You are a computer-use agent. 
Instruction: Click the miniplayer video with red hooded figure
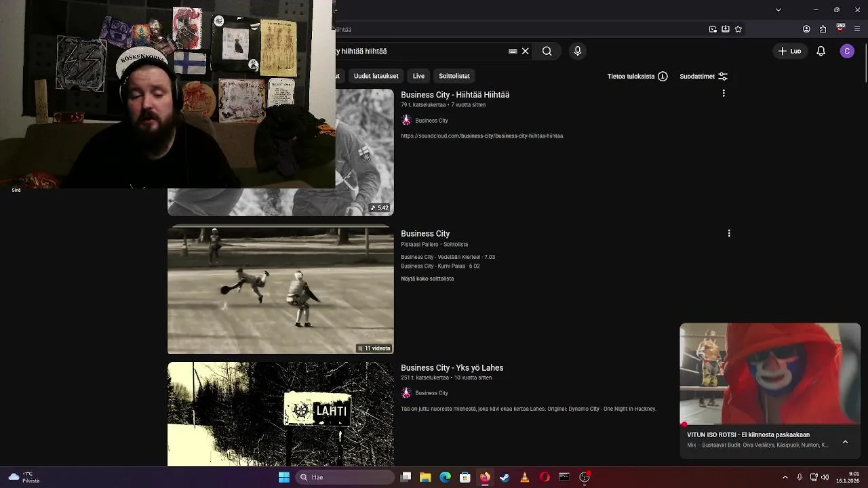click(x=770, y=374)
